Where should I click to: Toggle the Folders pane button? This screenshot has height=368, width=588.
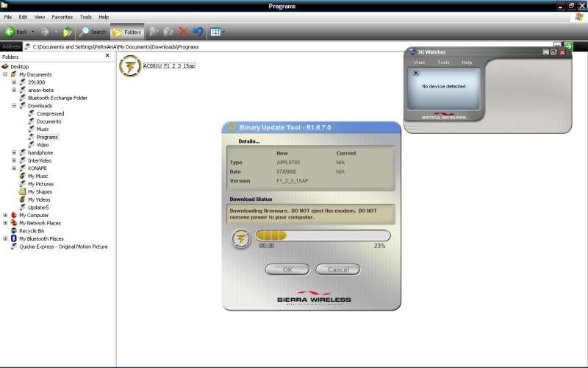[126, 32]
